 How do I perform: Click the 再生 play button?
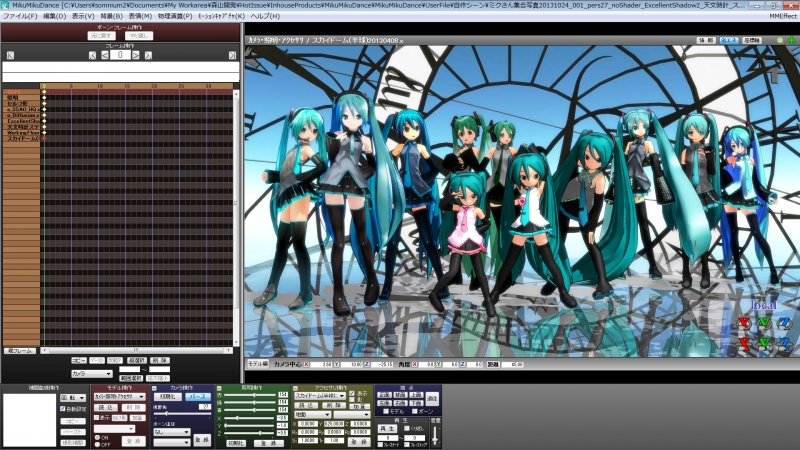387,429
